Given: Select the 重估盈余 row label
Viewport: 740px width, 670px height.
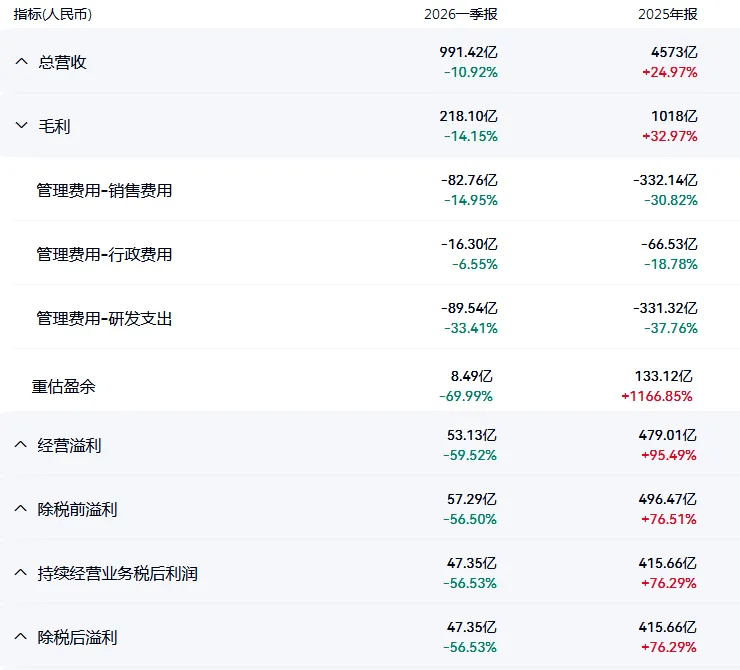Looking at the screenshot, I should pyautogui.click(x=64, y=387).
